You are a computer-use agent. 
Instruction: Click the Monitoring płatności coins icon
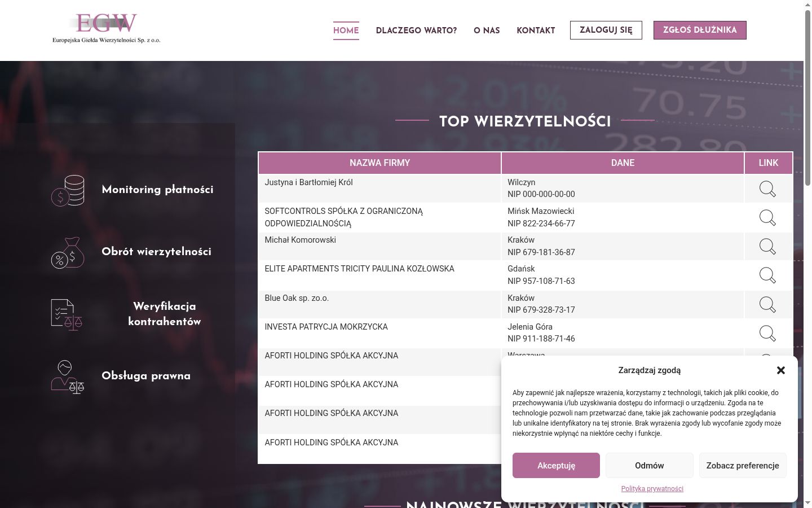tap(68, 190)
